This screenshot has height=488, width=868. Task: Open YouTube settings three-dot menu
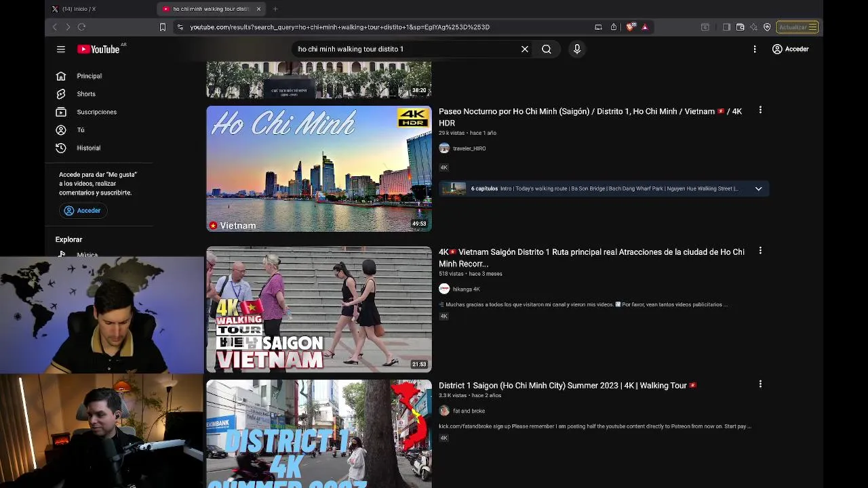[755, 49]
